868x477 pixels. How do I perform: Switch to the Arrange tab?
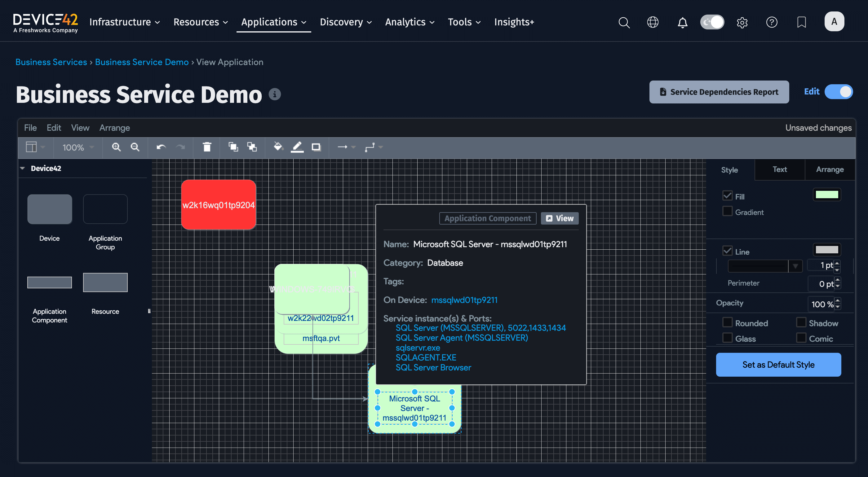pyautogui.click(x=829, y=170)
